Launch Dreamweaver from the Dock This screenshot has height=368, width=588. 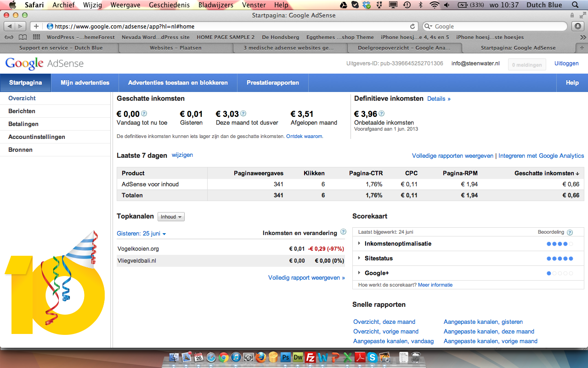(298, 357)
